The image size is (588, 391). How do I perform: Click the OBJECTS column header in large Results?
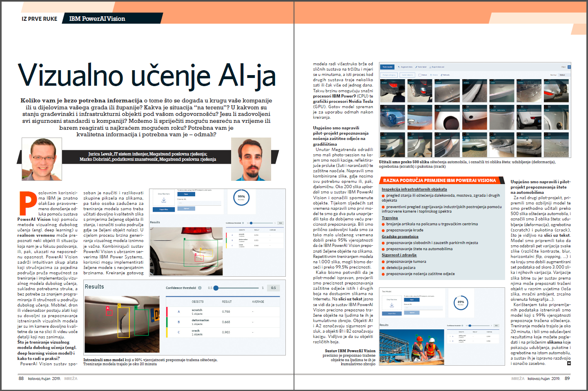(198, 302)
